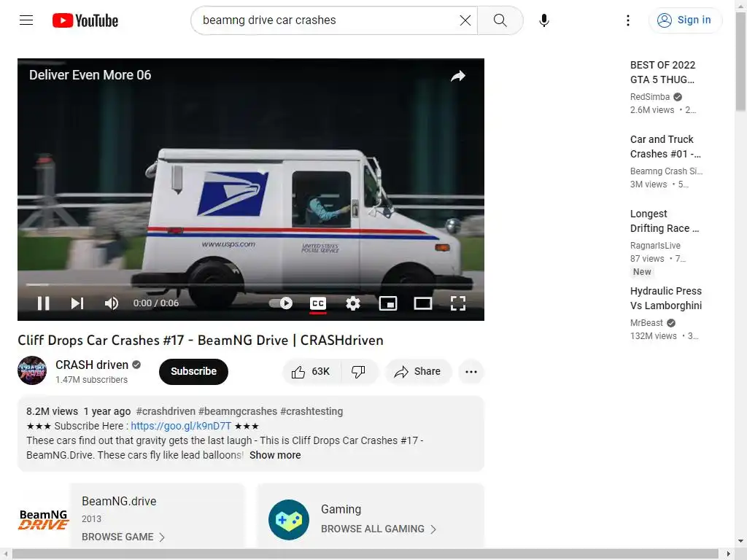Open CRASH driven channel name link
This screenshot has height=560, width=747.
(x=92, y=365)
